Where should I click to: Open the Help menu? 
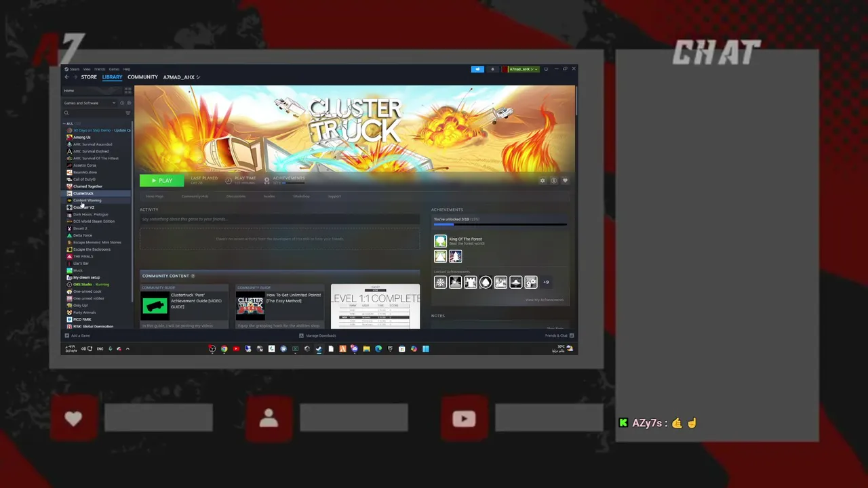pyautogui.click(x=126, y=69)
